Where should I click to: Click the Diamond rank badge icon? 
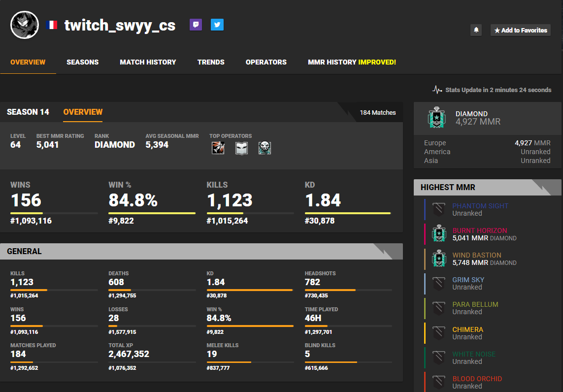[x=436, y=117]
